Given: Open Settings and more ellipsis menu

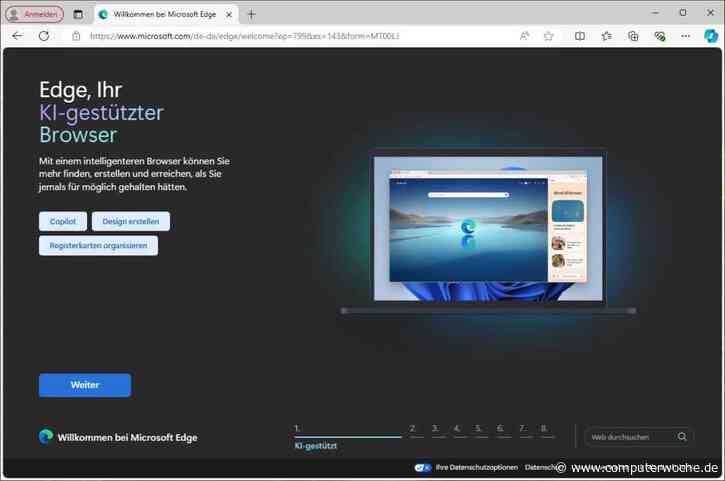Looking at the screenshot, I should pyautogui.click(x=686, y=36).
